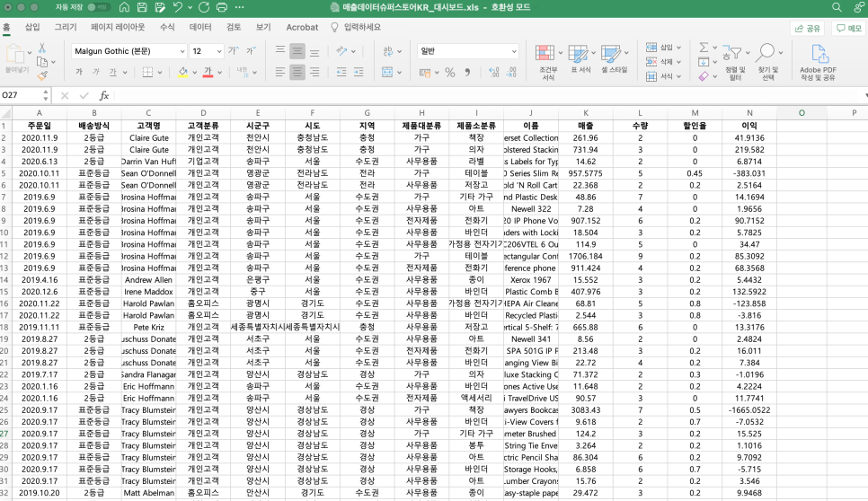This screenshot has height=501, width=868.
Task: Copy selection with the copy icon
Action: pyautogui.click(x=42, y=61)
